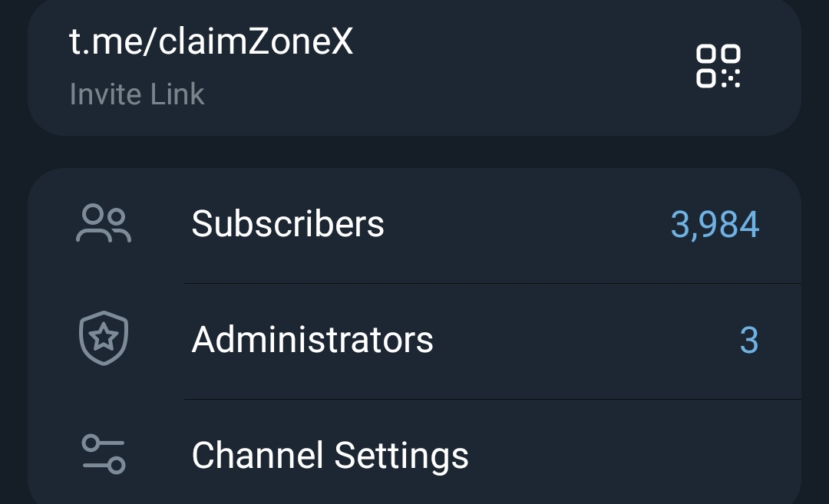Image resolution: width=829 pixels, height=504 pixels.
Task: Click the adjustment knobs icon for settings
Action: tap(103, 454)
